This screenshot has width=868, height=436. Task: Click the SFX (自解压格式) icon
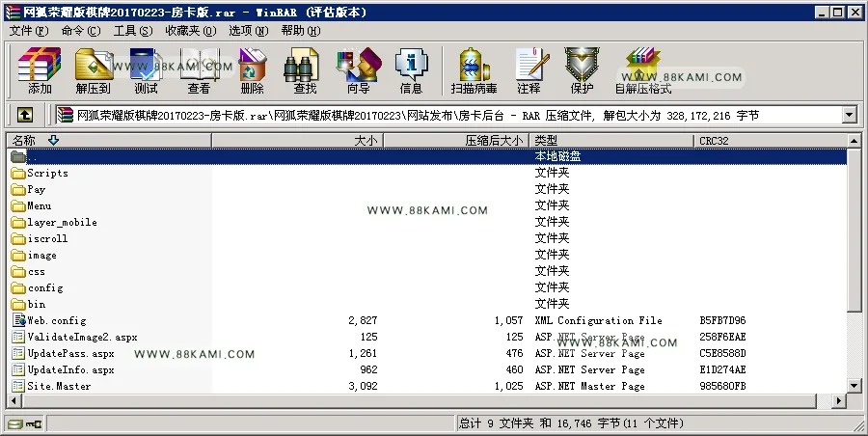click(x=642, y=70)
